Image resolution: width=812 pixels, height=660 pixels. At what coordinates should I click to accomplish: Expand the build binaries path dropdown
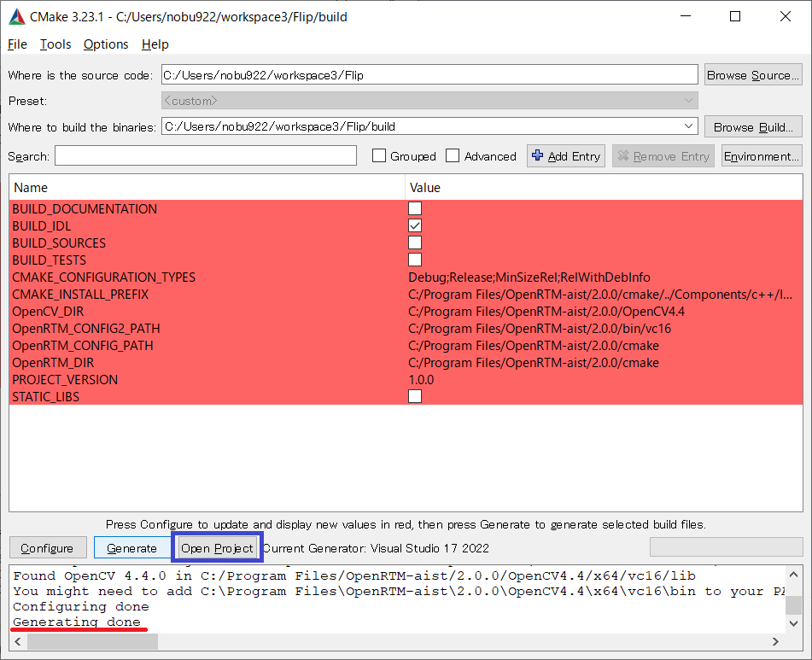(688, 126)
